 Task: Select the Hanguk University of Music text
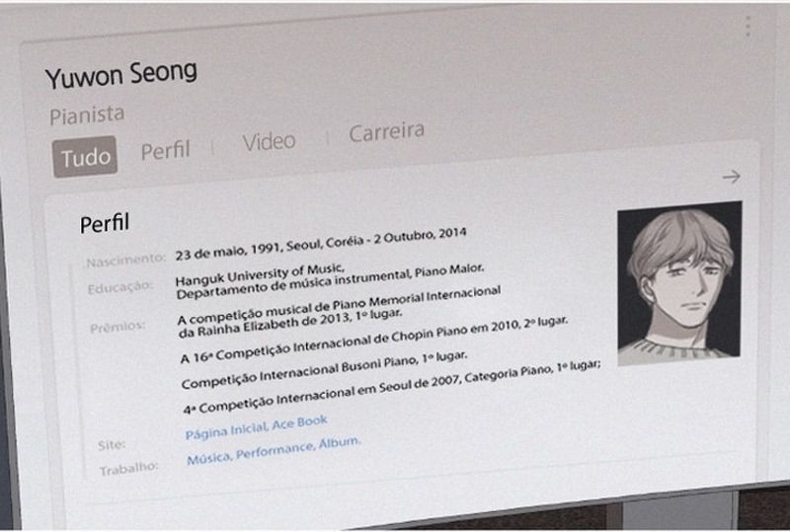click(x=260, y=273)
